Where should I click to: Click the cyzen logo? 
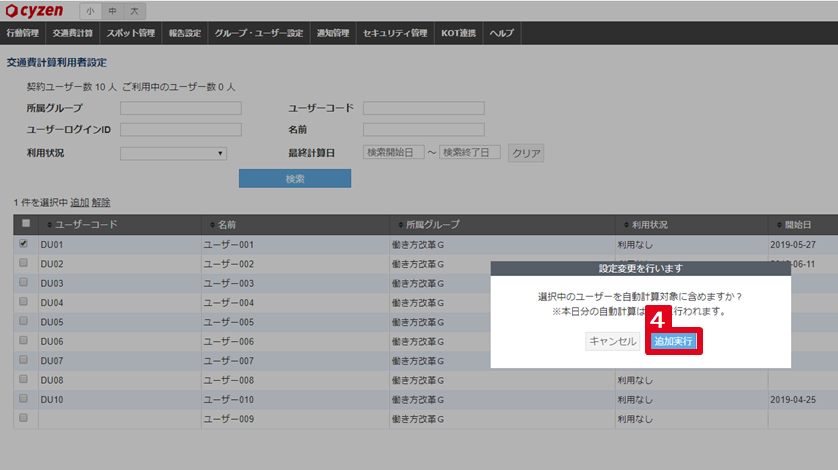(34, 11)
